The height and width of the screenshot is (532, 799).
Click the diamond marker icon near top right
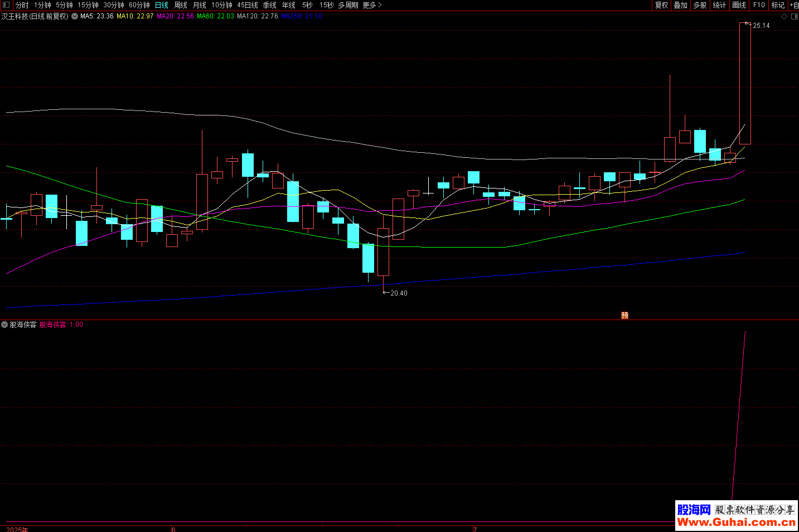pos(784,17)
